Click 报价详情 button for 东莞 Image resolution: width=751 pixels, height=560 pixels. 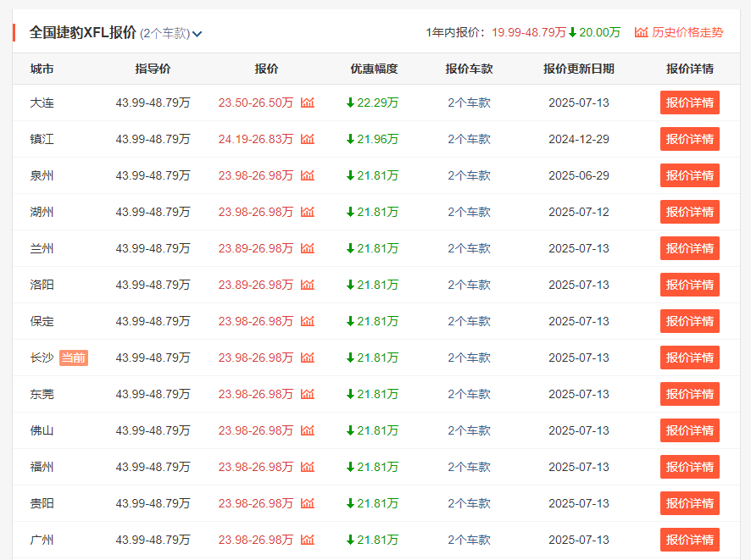click(x=690, y=393)
